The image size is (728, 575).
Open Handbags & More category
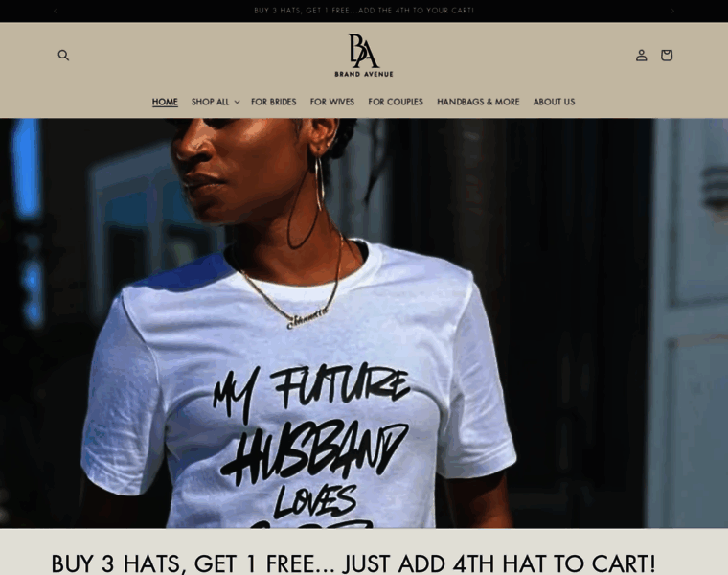click(x=478, y=102)
